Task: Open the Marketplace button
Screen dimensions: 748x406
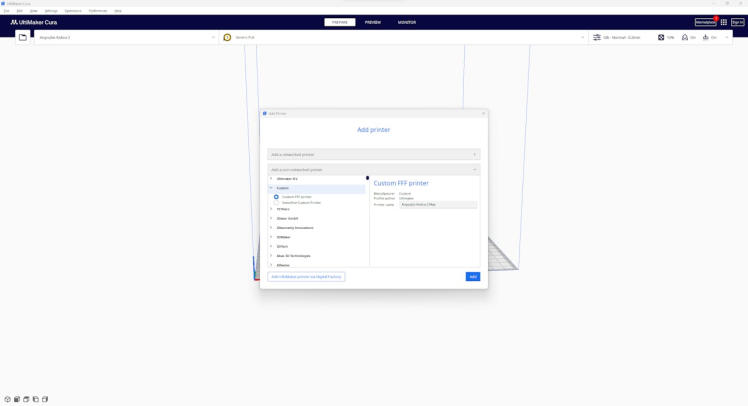Action: pos(706,22)
